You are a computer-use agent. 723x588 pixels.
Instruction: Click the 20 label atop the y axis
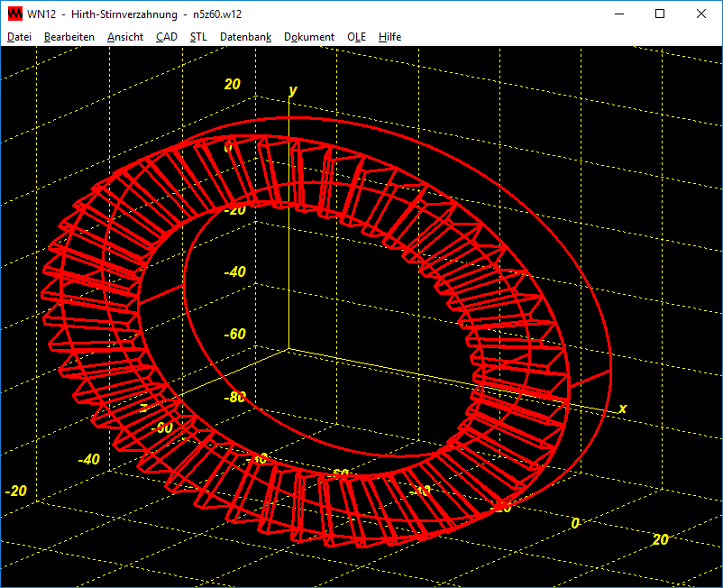(x=233, y=85)
